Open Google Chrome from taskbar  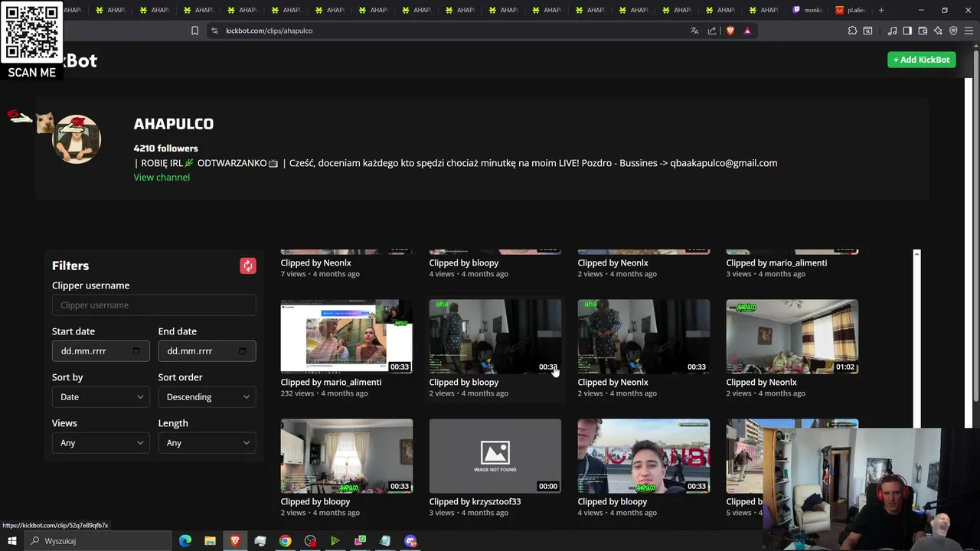point(285,541)
